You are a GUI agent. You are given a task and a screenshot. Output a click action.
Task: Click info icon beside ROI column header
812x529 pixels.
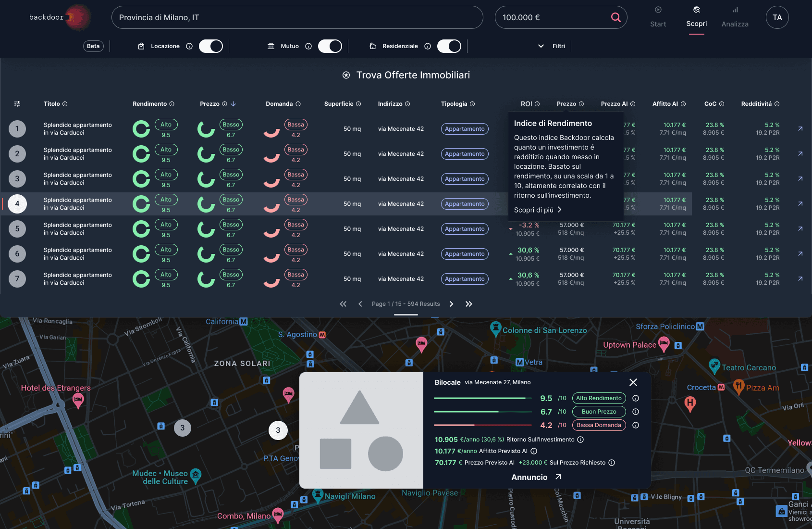(537, 104)
